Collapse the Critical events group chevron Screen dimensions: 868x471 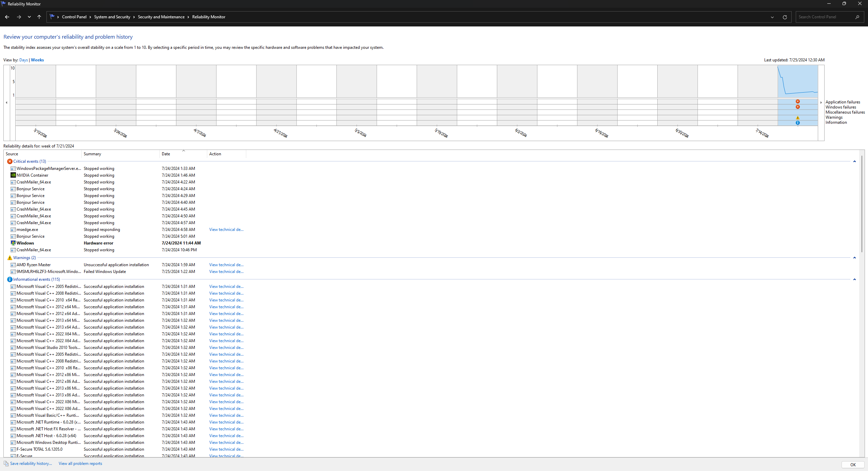[854, 161]
